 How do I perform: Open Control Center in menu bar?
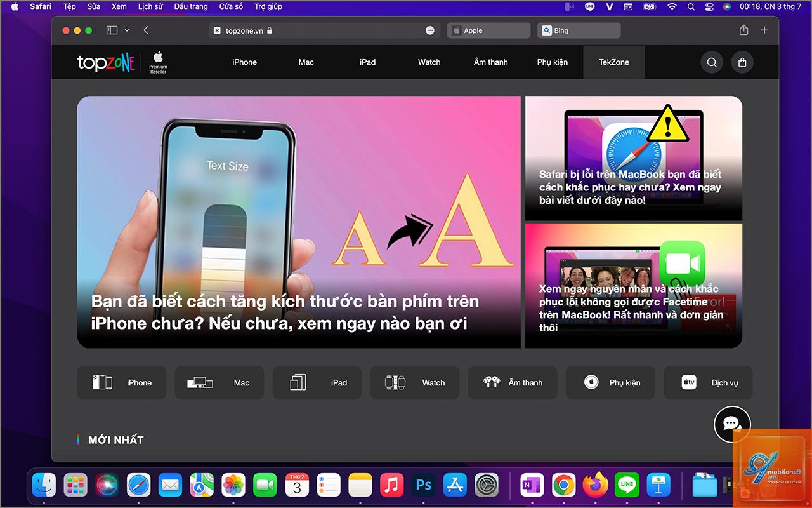pos(709,6)
